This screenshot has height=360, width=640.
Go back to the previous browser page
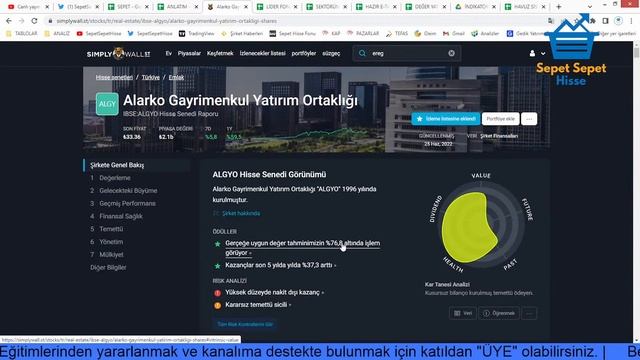click(x=9, y=20)
